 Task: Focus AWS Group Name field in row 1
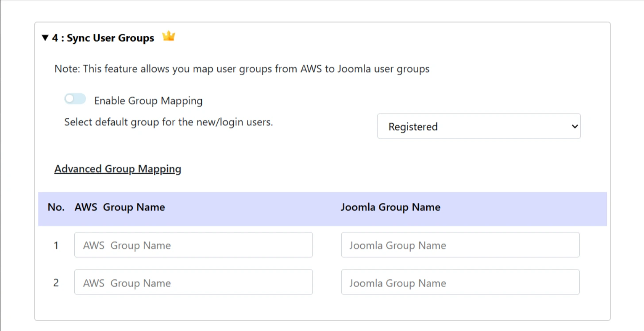(193, 245)
